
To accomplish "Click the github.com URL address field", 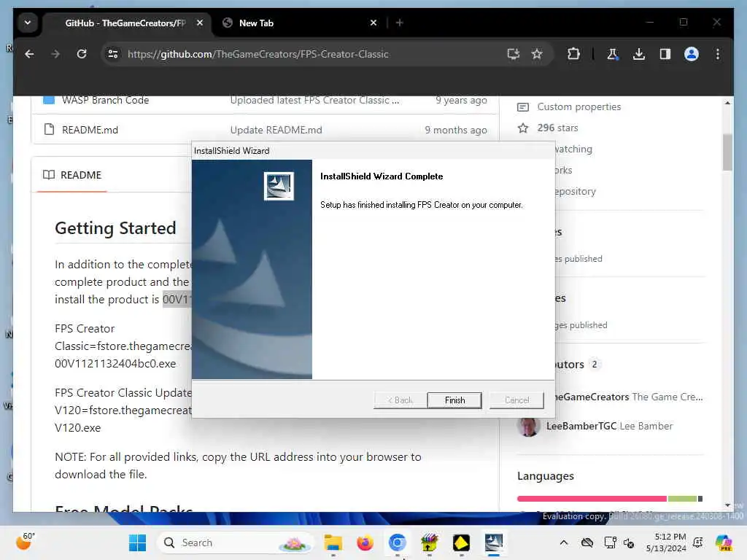I will [258, 54].
